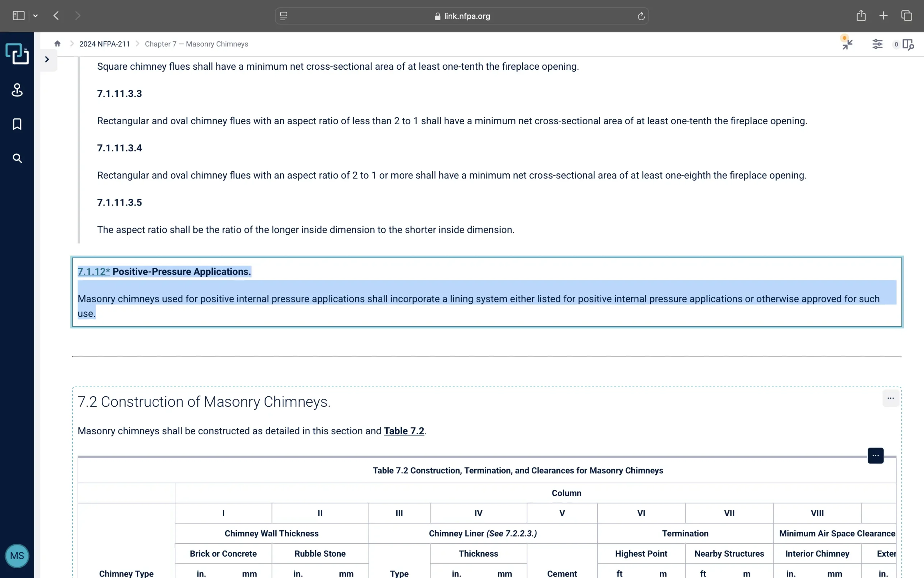
Task: Click the Chimney Liner header cell
Action: click(483, 533)
